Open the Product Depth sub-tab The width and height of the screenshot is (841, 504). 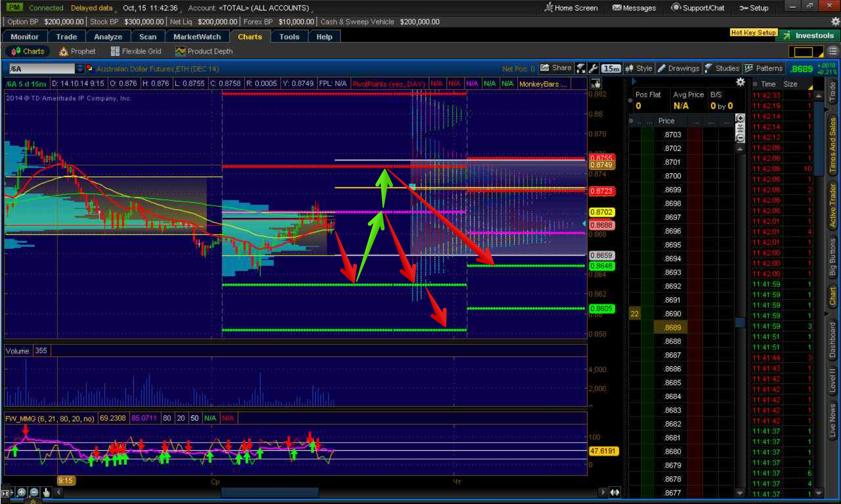coord(204,51)
